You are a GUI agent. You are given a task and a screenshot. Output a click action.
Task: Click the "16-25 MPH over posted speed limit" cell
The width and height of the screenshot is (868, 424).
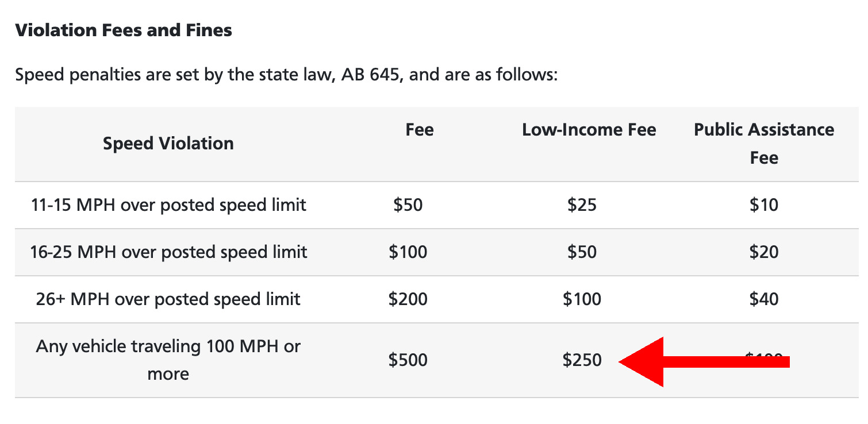(x=168, y=252)
